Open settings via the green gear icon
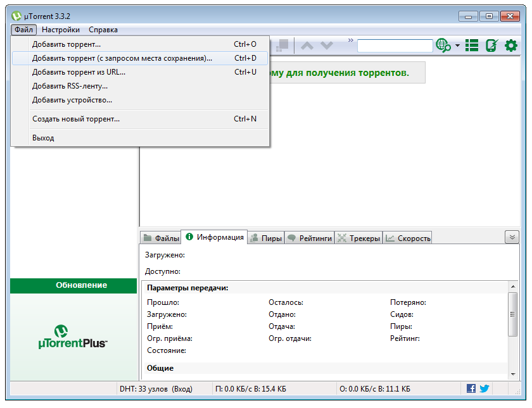532x408 pixels. pos(510,46)
